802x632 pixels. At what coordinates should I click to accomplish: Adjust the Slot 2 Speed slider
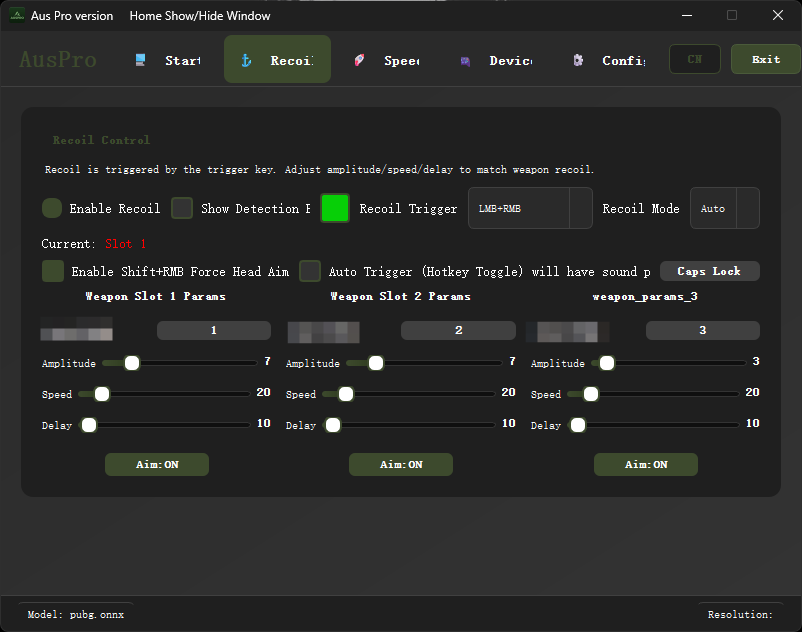[409, 394]
